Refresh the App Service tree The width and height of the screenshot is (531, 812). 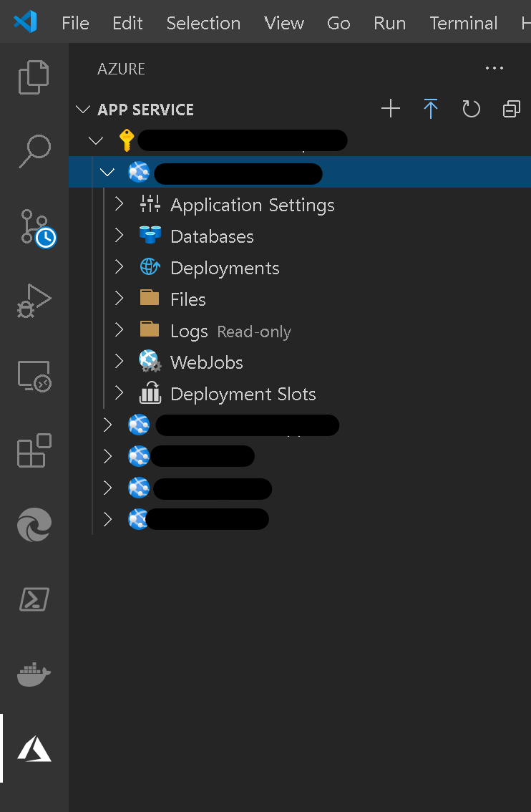(471, 109)
